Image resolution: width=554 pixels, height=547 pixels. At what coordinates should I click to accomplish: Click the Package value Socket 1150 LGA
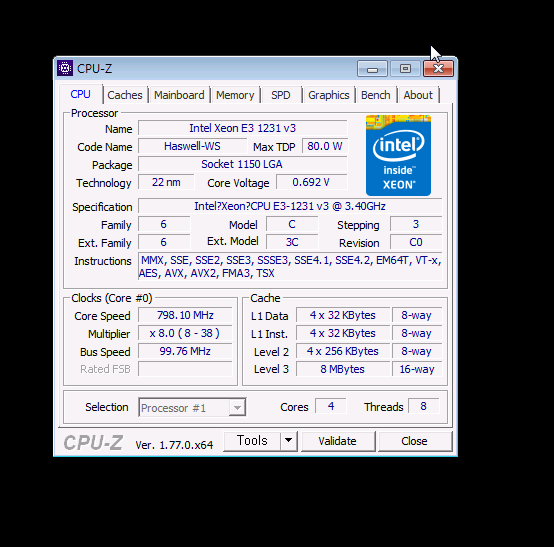coord(242,164)
